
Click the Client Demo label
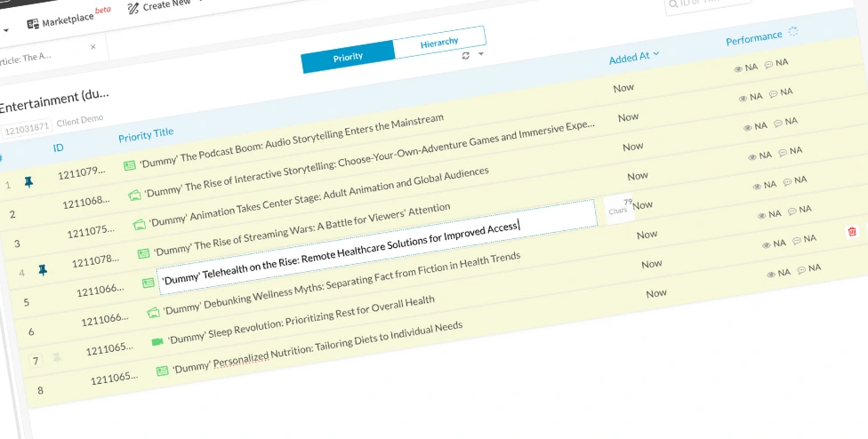(x=80, y=121)
